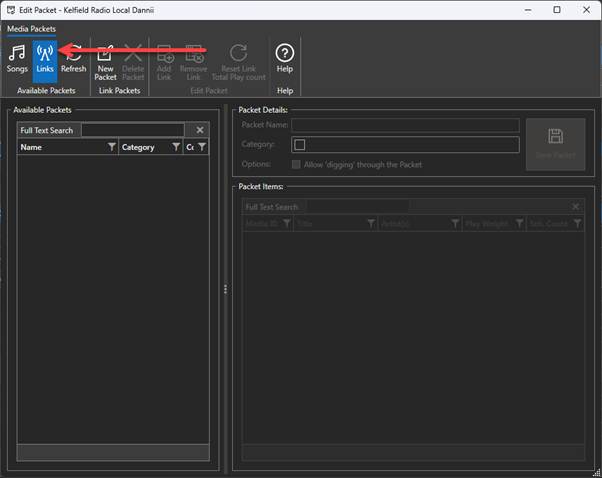Click Reset Link Total Play count
Image resolution: width=602 pixels, height=478 pixels.
click(238, 63)
